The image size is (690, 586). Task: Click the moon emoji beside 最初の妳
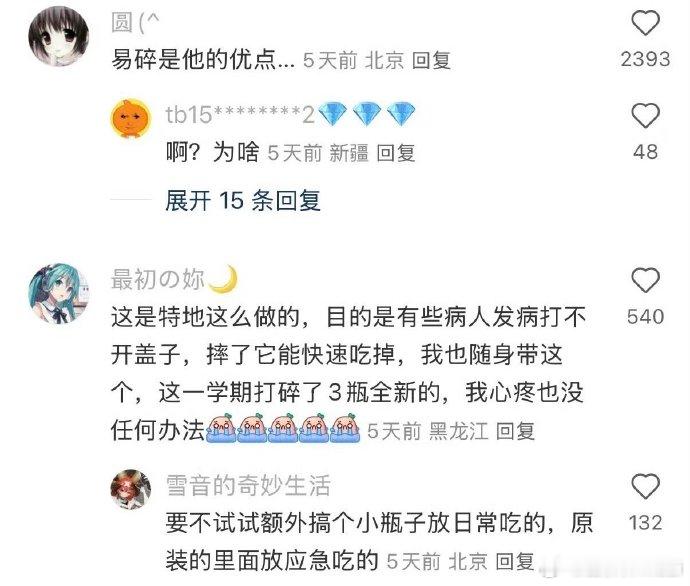click(x=223, y=279)
